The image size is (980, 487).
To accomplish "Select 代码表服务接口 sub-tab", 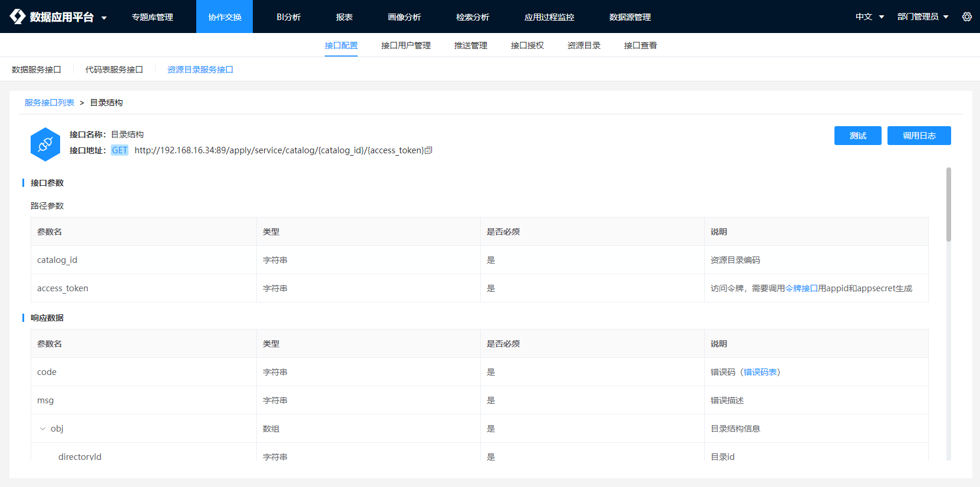I will click(x=114, y=70).
